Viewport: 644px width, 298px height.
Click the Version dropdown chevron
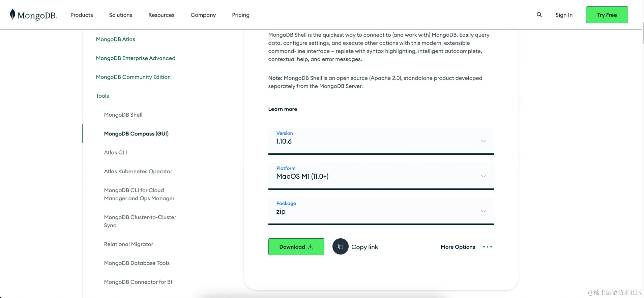pyautogui.click(x=484, y=141)
